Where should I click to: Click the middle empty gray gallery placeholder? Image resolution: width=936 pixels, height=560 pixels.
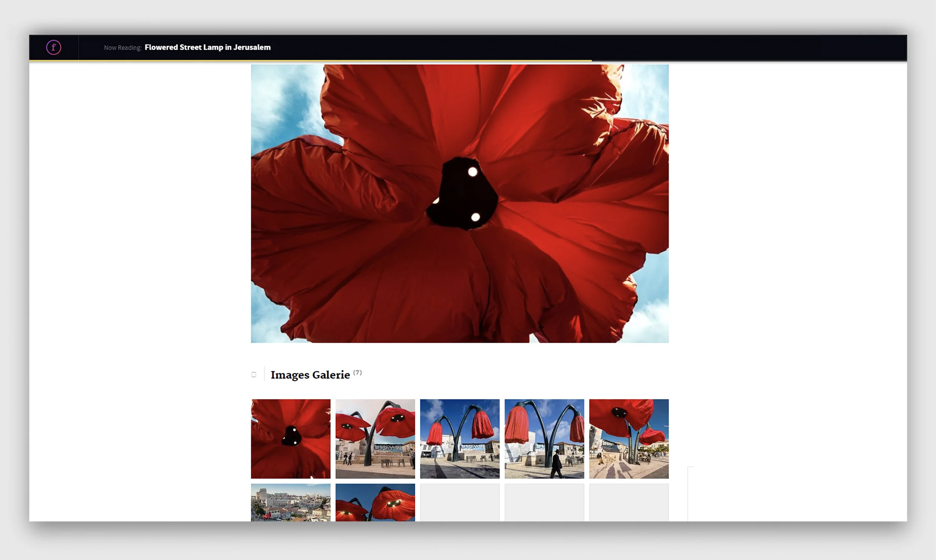tap(544, 502)
